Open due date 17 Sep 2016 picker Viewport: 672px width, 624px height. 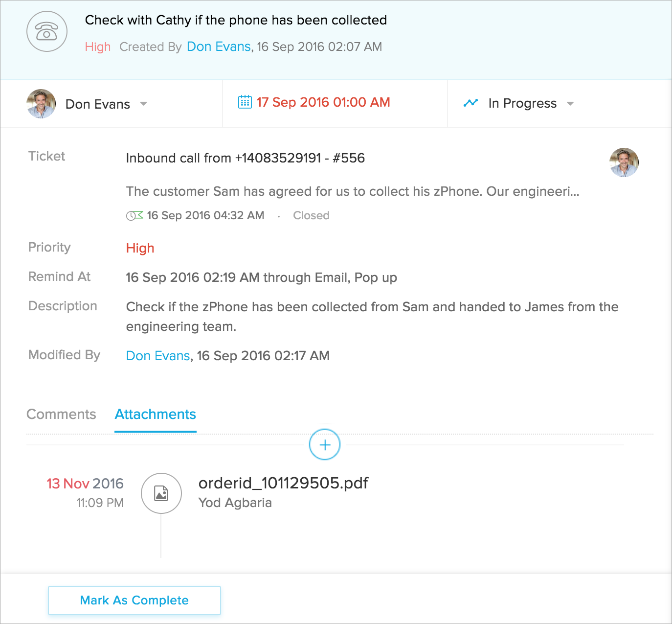point(323,102)
